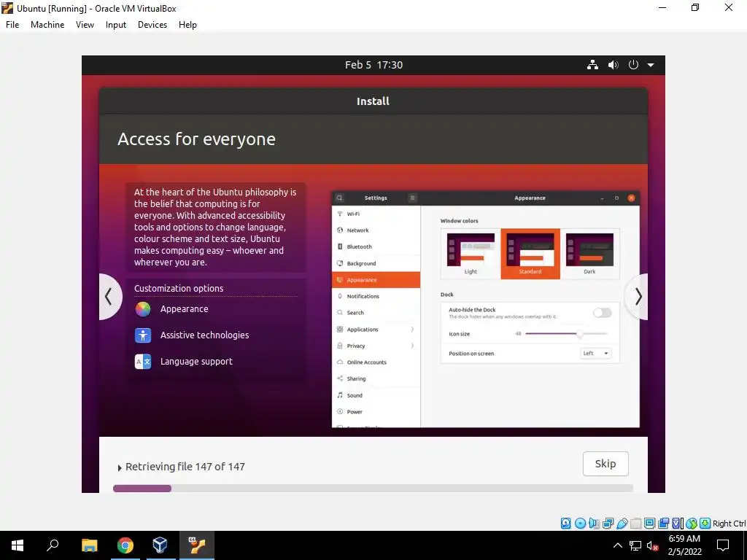Image resolution: width=747 pixels, height=560 pixels.
Task: Click the optical disc icon in VirtualBox status bar
Action: pos(580,524)
